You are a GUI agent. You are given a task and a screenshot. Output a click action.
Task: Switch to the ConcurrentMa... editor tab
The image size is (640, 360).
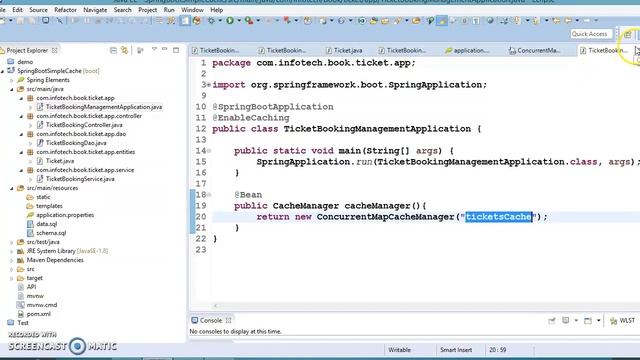pos(534,50)
